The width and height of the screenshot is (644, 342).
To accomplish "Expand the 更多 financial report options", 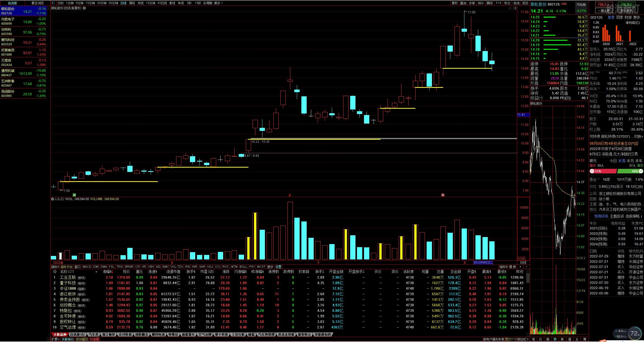I will pos(638,17).
